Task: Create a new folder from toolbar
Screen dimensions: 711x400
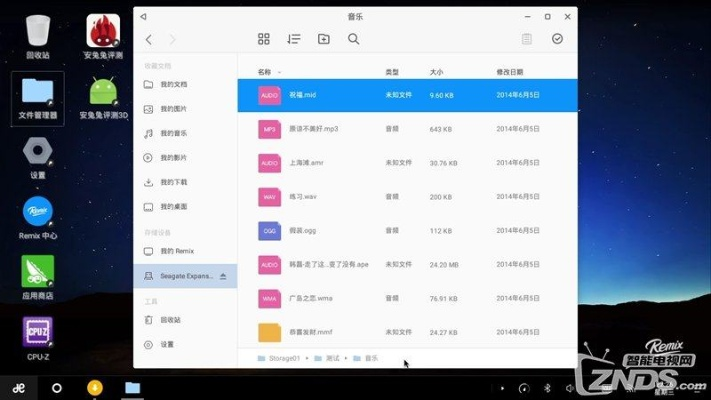Action: pos(323,39)
